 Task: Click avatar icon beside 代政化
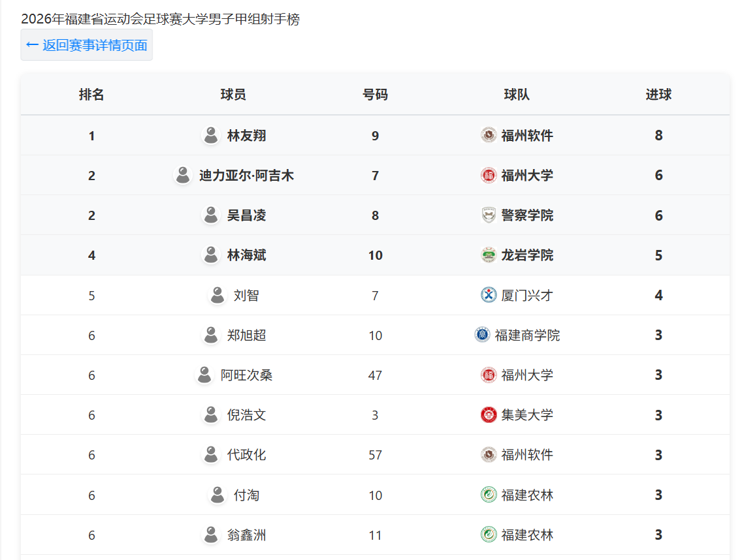tap(210, 454)
